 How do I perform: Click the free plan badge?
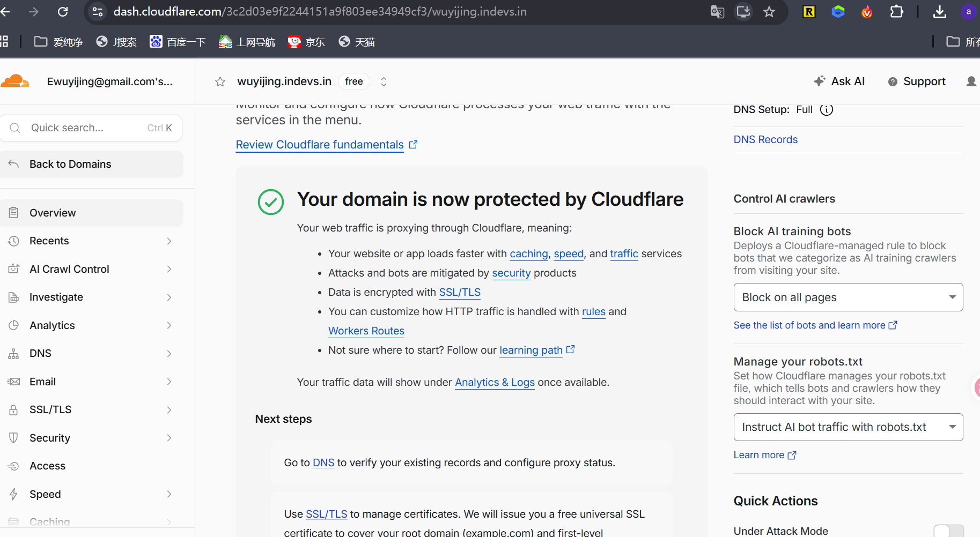354,81
